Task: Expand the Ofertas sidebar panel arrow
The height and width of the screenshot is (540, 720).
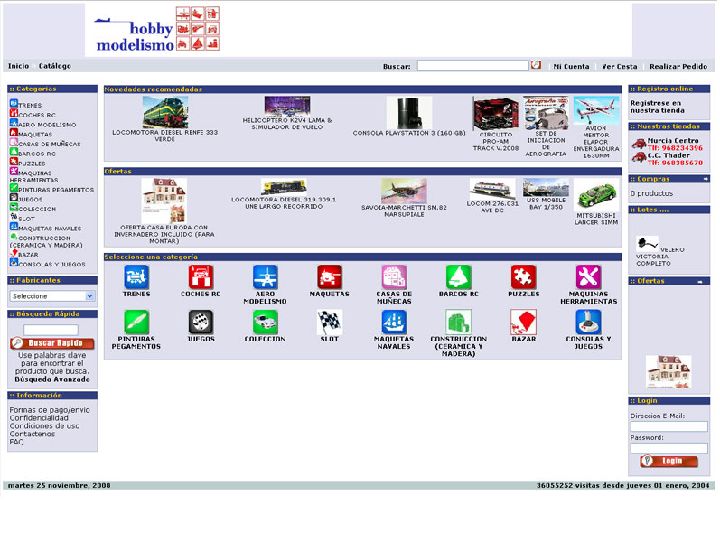Action: tap(703, 281)
